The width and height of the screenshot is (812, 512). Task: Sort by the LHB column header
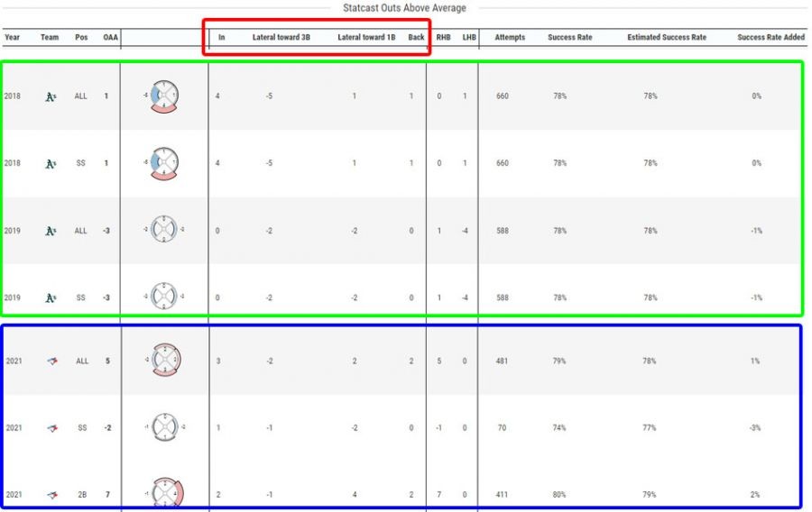pos(469,37)
